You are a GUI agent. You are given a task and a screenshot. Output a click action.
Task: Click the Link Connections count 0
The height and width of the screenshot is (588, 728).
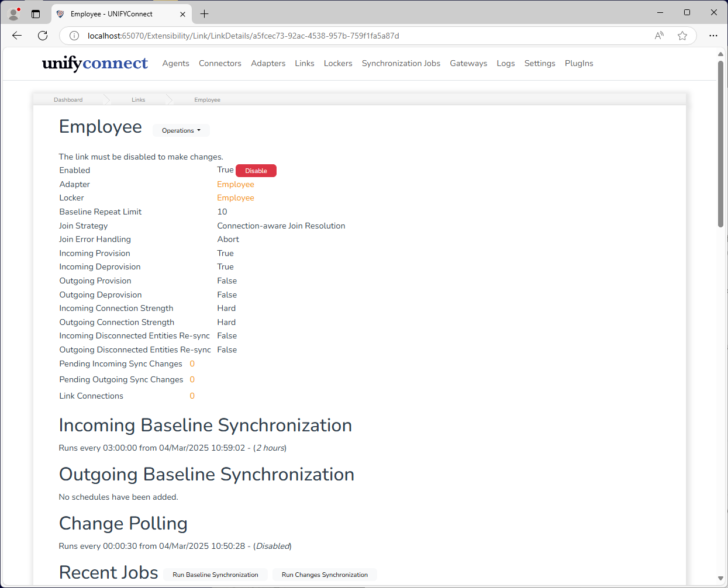[x=192, y=396]
